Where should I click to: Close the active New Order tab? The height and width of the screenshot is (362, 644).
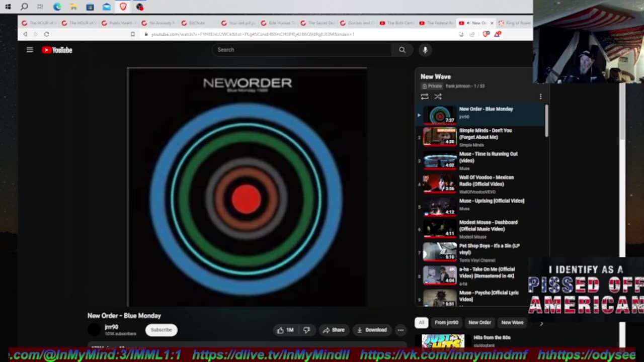tap(492, 23)
